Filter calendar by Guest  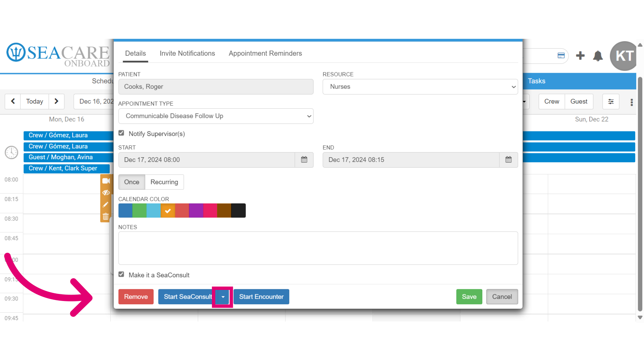click(579, 102)
